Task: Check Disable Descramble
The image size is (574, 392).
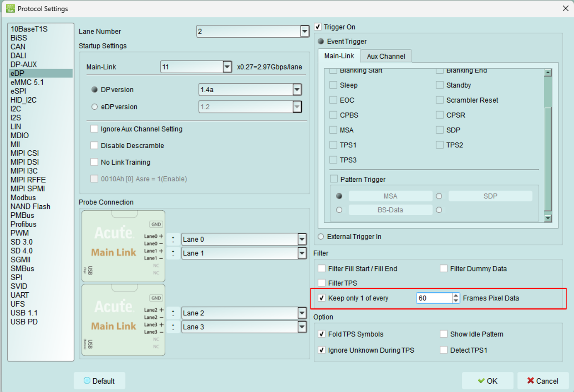Action: click(94, 146)
